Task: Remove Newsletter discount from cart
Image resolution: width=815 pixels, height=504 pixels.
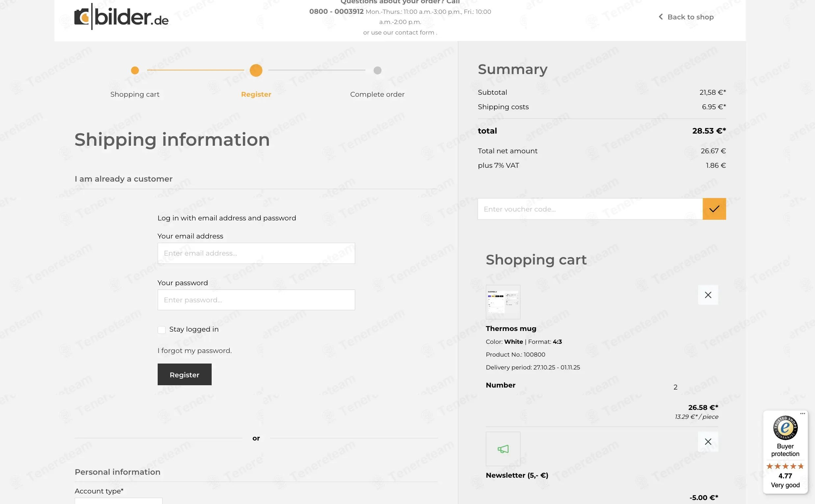Action: (708, 442)
